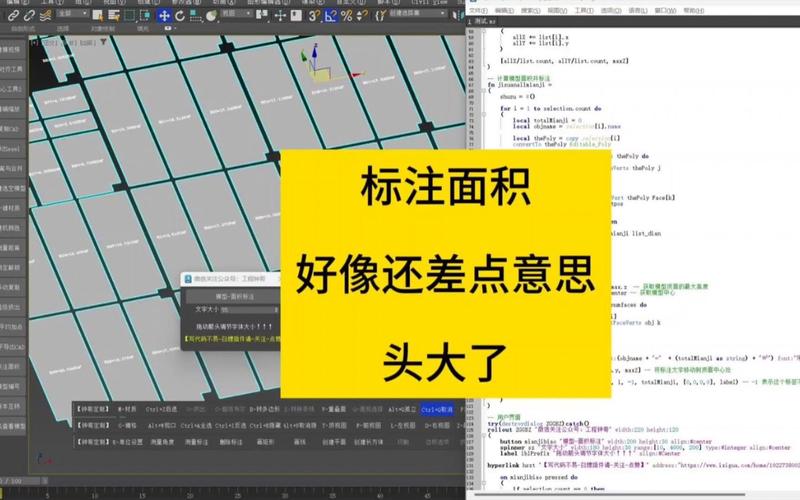The width and height of the screenshot is (800, 500).
Task: Click the 'D-转多边形' toolbar button
Action: [265, 409]
